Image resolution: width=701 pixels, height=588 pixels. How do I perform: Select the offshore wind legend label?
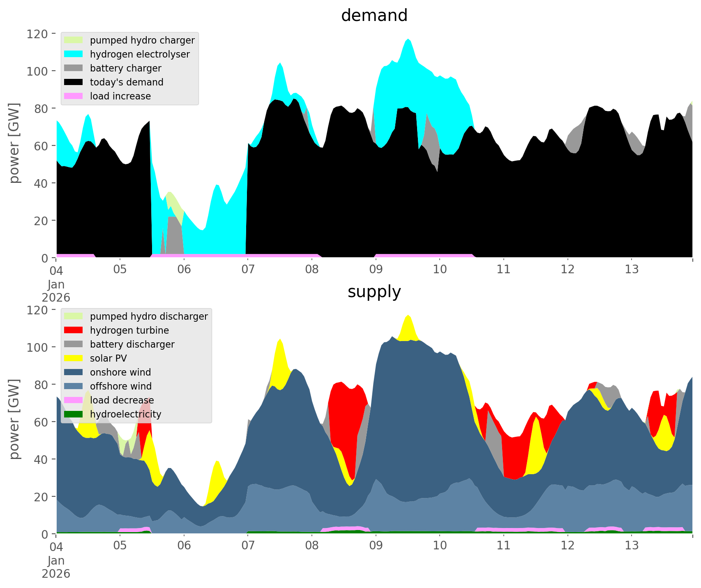click(121, 386)
